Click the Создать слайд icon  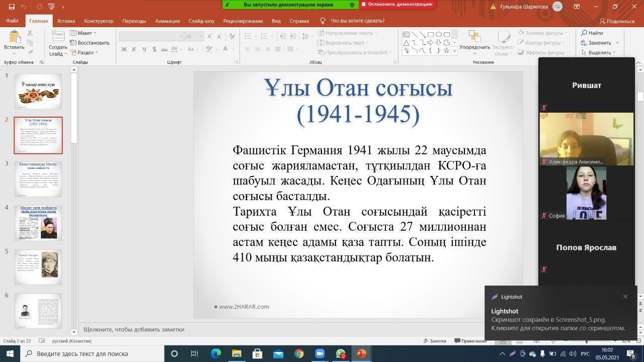(x=58, y=38)
